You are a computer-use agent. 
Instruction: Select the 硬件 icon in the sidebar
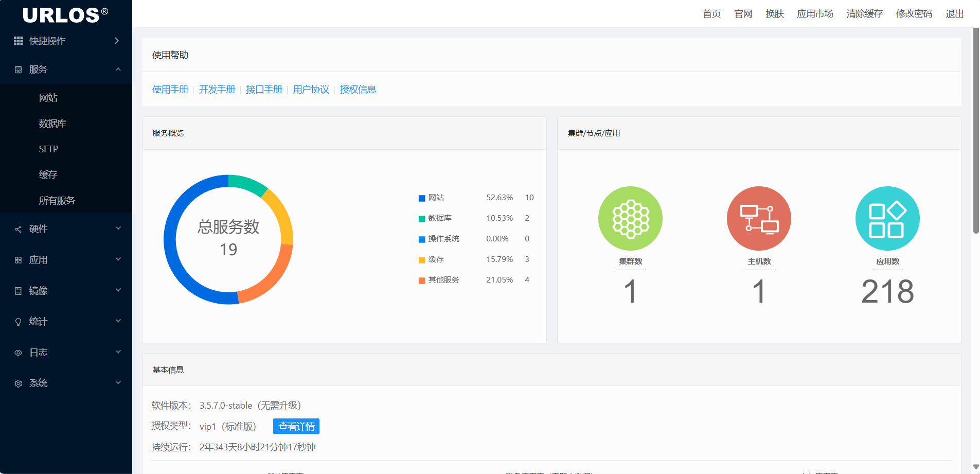[x=18, y=229]
